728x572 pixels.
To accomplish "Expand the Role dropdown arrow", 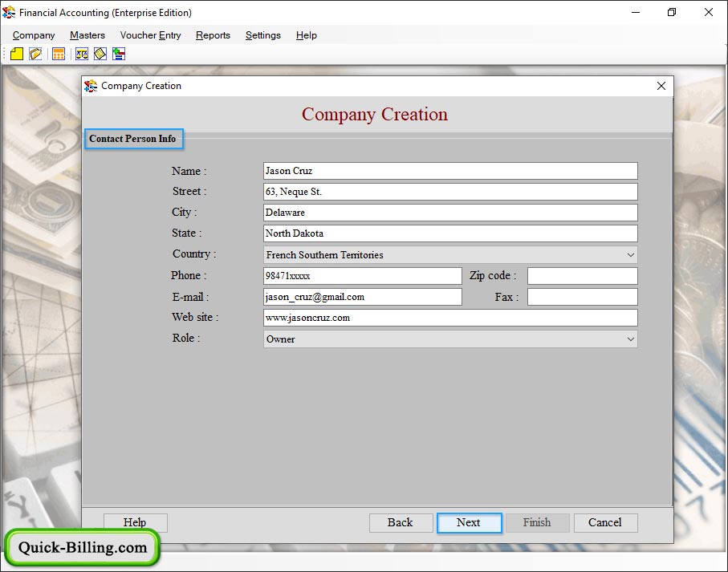I will (631, 339).
